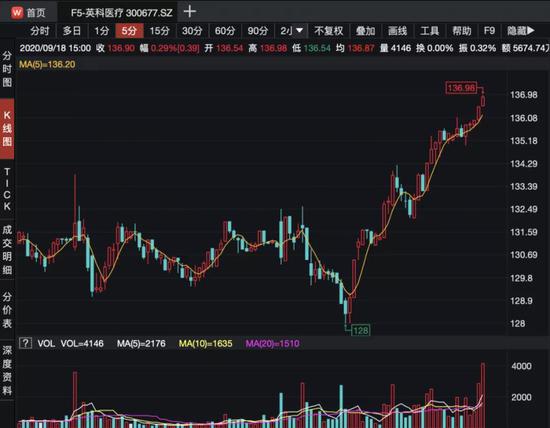Click the 133.39 price axis label
This screenshot has height=428, width=550.
coord(523,186)
